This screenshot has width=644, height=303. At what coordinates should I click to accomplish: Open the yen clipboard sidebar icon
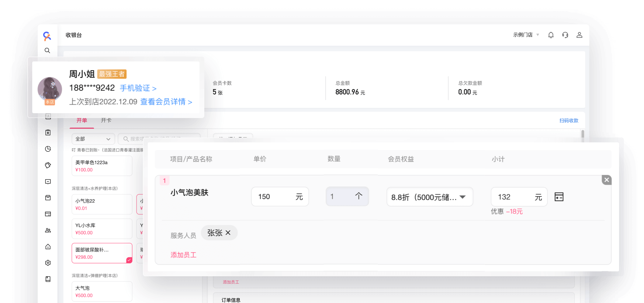pyautogui.click(x=48, y=132)
